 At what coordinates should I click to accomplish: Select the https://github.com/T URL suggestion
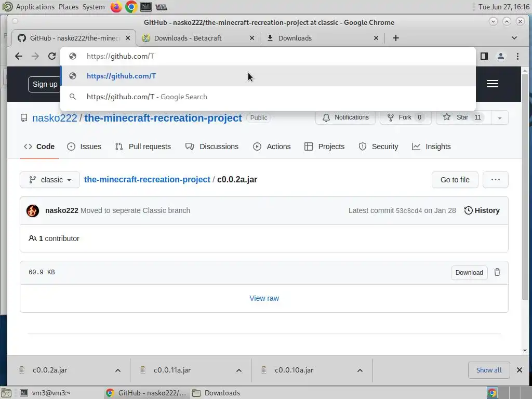(x=268, y=76)
